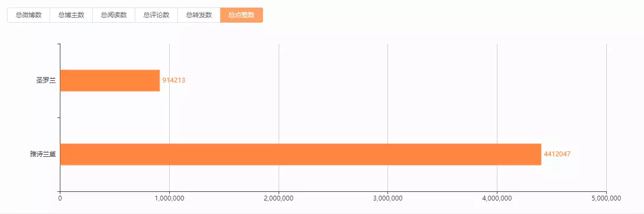Click the 雅诗兰黛 category label
The image size is (644, 214).
(x=43, y=155)
